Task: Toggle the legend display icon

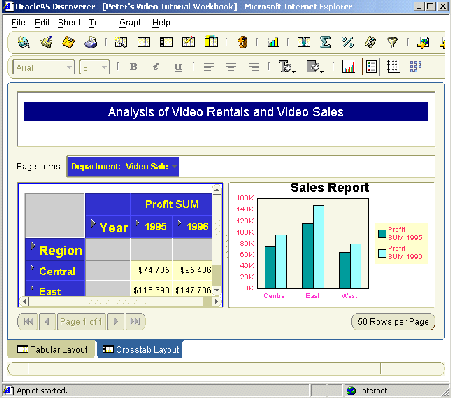Action: (371, 66)
